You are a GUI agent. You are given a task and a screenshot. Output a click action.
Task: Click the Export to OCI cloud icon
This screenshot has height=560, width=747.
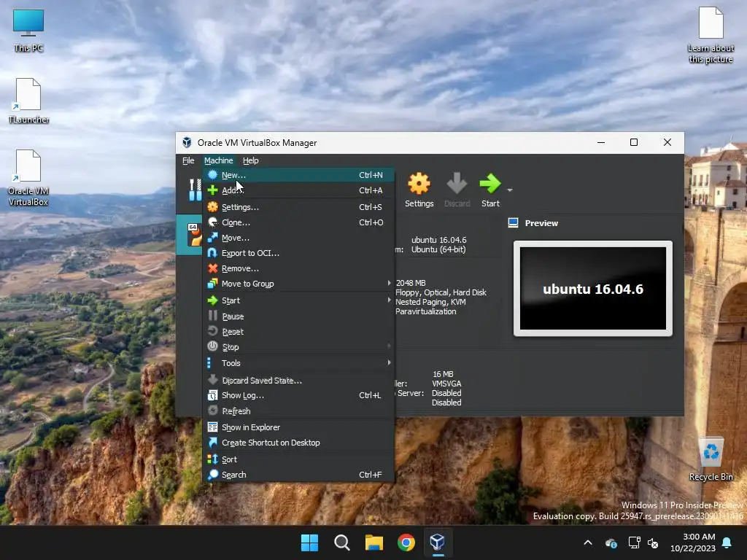212,252
